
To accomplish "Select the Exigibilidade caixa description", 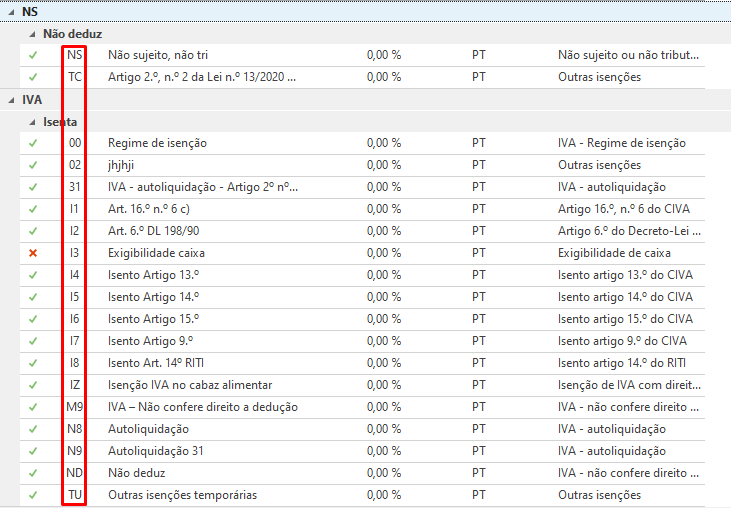I will (x=157, y=253).
